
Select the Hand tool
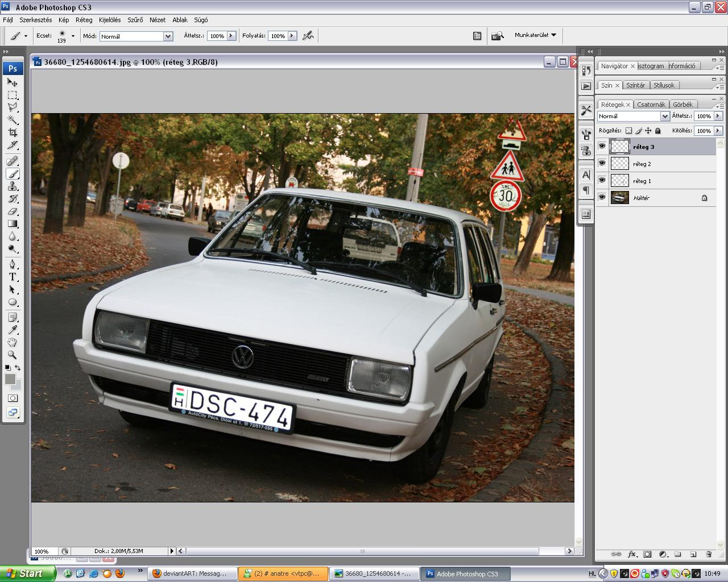click(x=13, y=342)
